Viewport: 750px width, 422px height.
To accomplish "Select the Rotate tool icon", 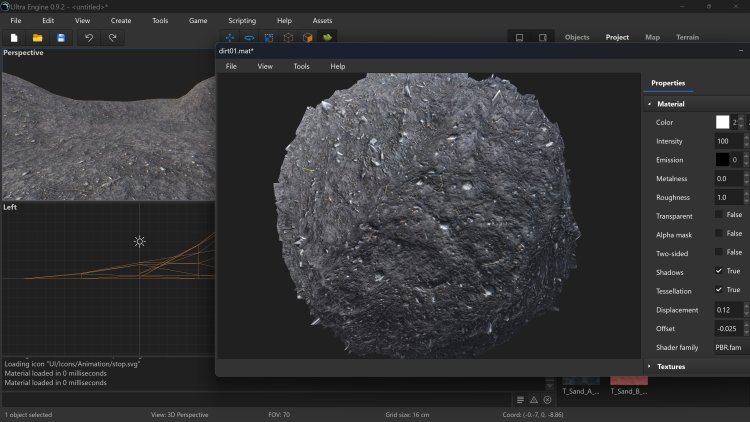I will 249,38.
